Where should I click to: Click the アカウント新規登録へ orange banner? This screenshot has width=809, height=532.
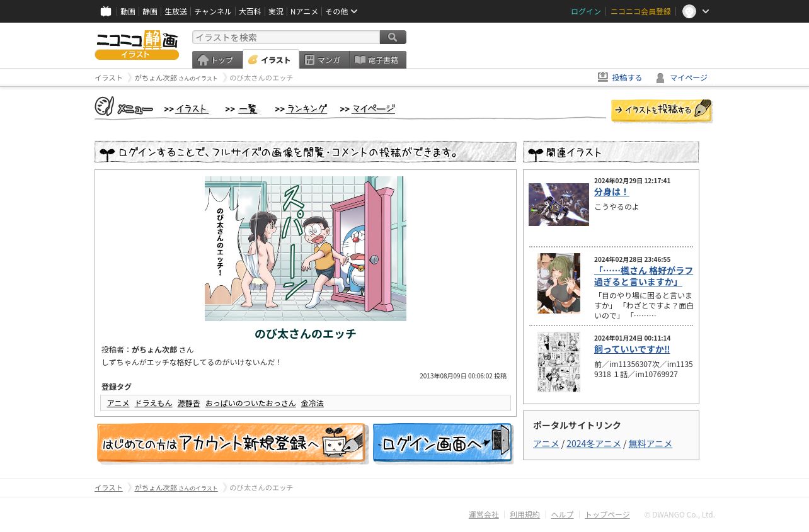click(232, 443)
